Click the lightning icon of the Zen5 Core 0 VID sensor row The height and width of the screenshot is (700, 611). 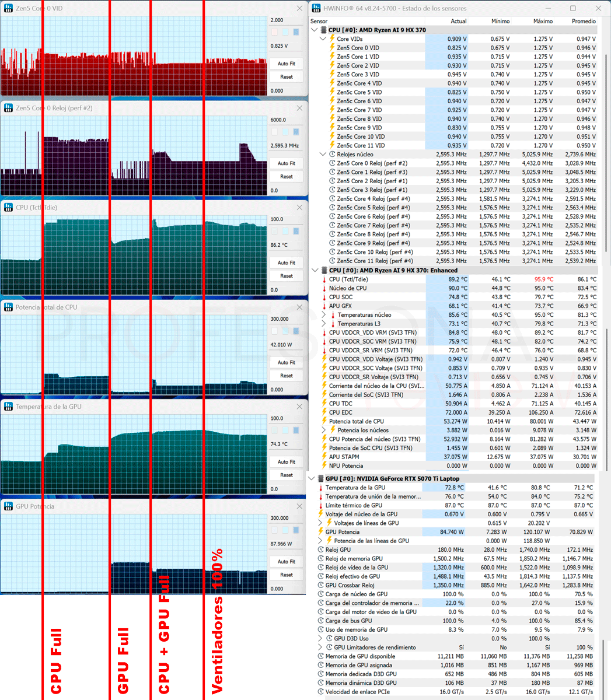[333, 48]
